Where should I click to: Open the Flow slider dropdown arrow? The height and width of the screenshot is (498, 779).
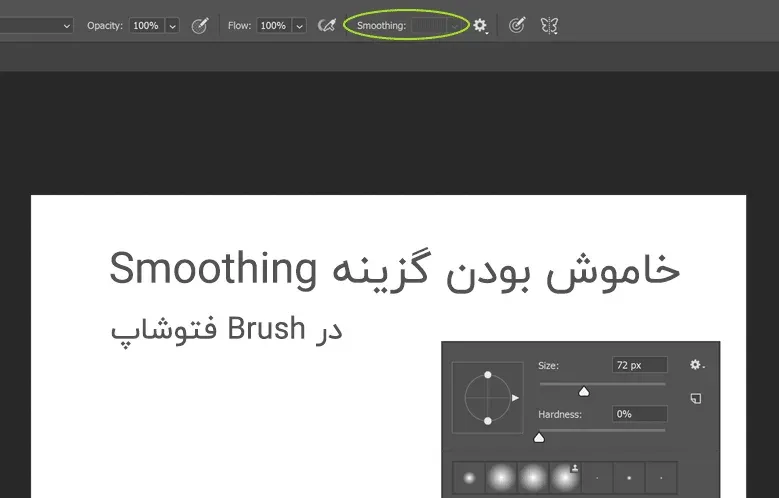click(300, 26)
